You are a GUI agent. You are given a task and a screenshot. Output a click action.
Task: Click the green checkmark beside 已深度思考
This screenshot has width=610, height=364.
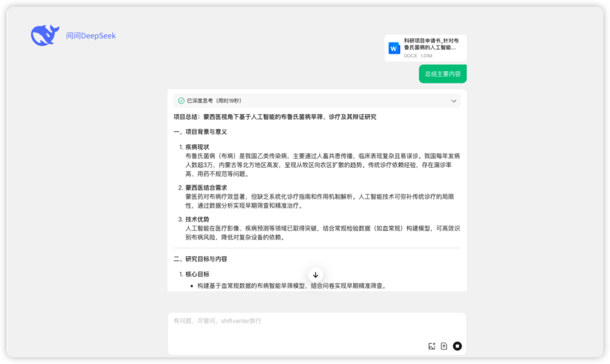(181, 101)
